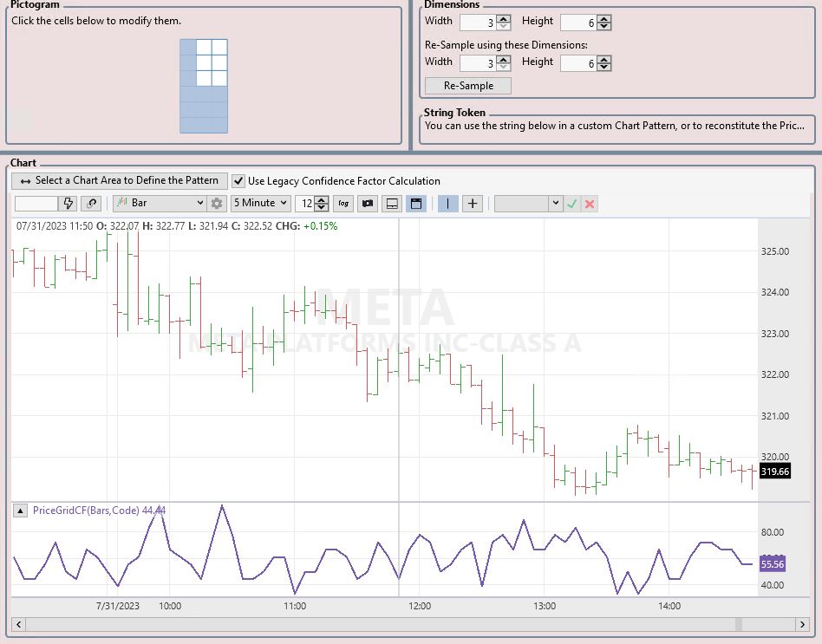Click the top-right white pictogram cell
This screenshot has width=822, height=644.
219,47
